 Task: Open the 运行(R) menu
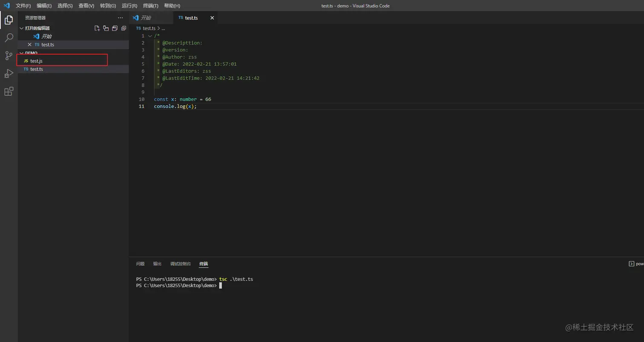click(x=129, y=6)
